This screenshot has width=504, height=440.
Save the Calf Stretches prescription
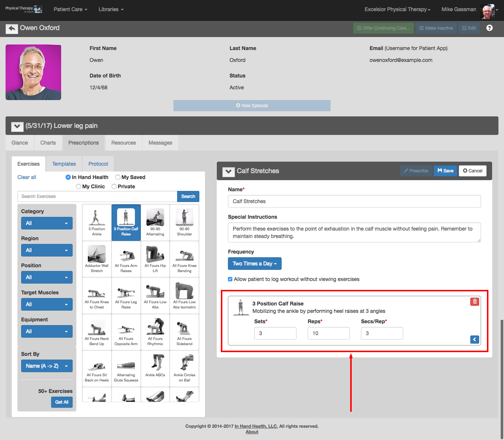[x=445, y=171]
